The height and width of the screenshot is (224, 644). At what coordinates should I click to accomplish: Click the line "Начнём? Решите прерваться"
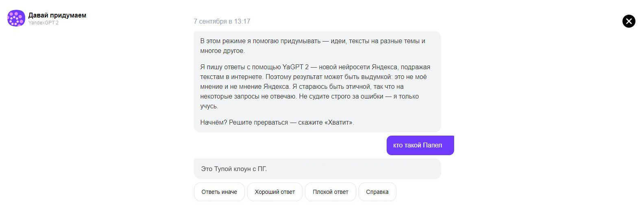pos(244,123)
